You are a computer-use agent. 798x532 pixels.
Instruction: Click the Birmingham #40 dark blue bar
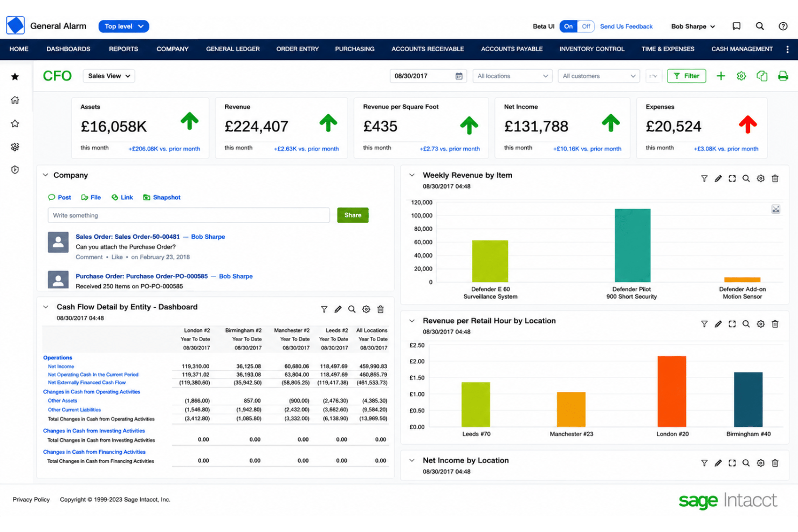tap(748, 399)
